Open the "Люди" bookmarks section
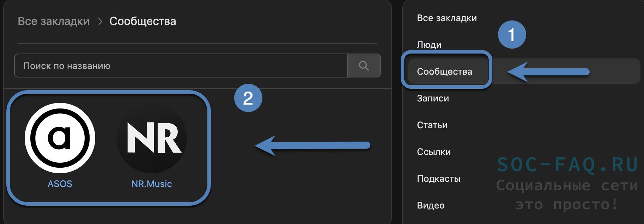Screen dimensions: 644x224 (429, 45)
